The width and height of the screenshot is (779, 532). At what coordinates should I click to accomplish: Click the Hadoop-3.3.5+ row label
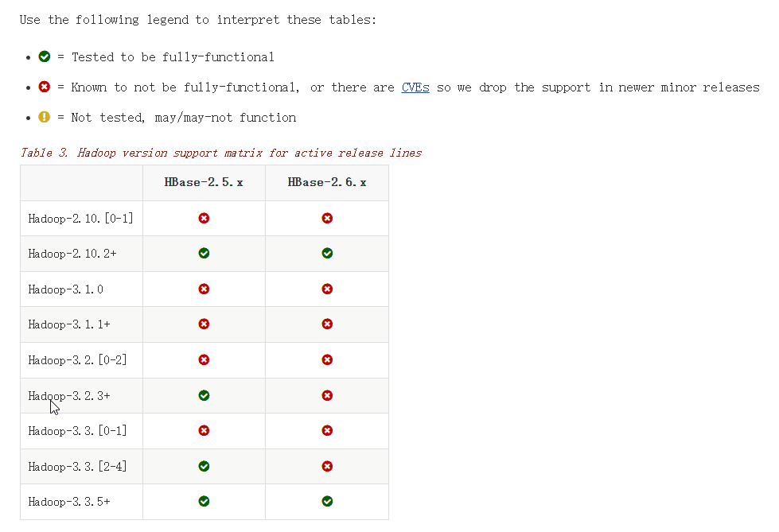coord(69,502)
